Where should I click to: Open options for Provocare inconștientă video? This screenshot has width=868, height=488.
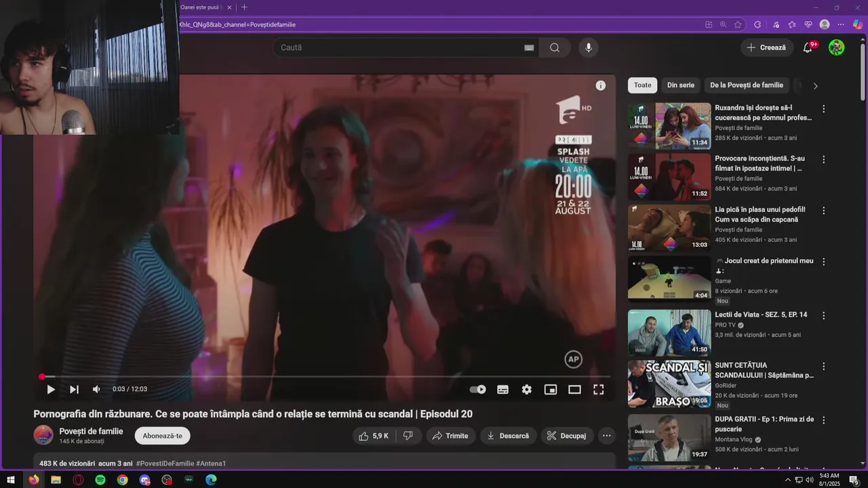pyautogui.click(x=824, y=159)
